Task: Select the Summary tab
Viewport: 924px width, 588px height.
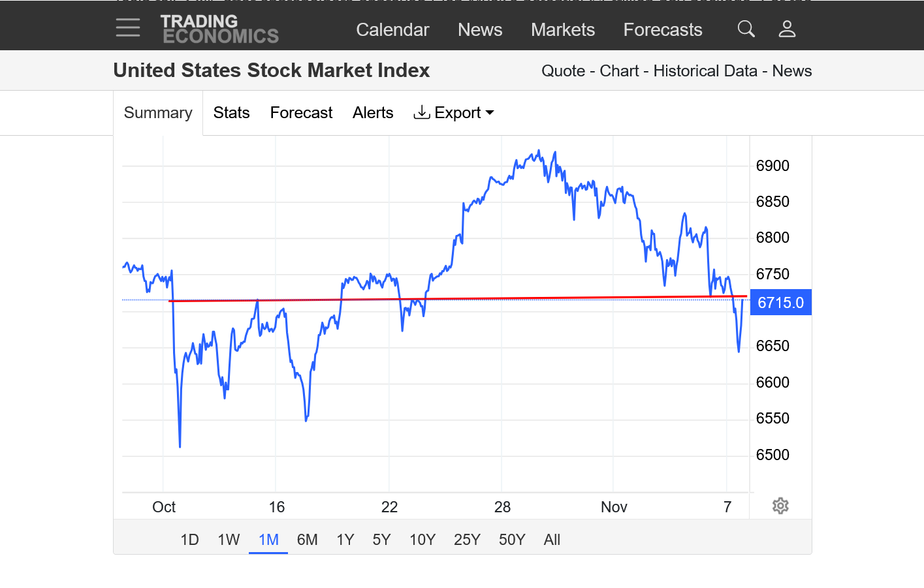Action: click(x=158, y=113)
